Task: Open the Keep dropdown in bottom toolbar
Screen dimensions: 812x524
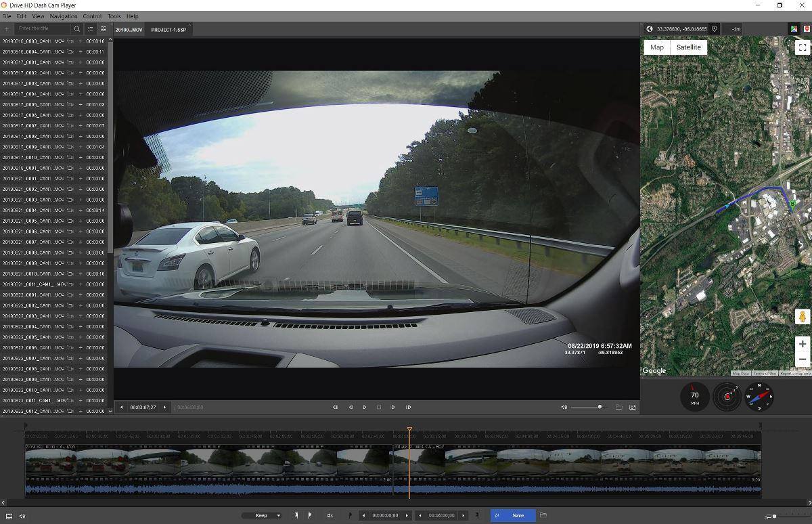Action: pos(262,516)
